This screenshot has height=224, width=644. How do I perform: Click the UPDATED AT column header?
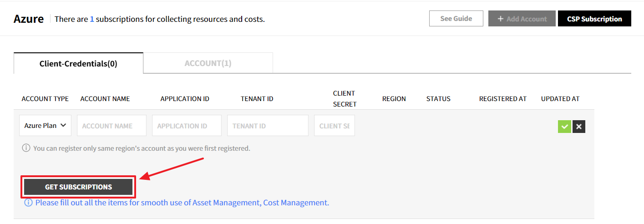560,99
